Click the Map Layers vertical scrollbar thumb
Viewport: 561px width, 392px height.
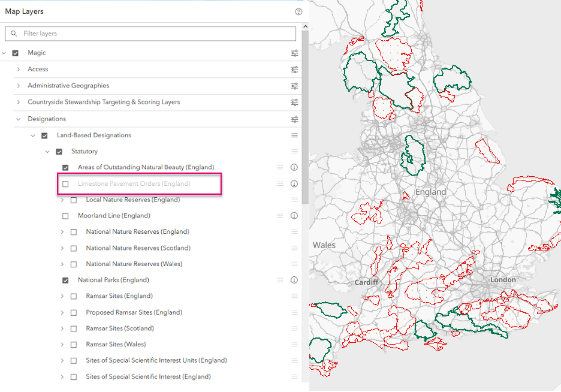(x=305, y=117)
